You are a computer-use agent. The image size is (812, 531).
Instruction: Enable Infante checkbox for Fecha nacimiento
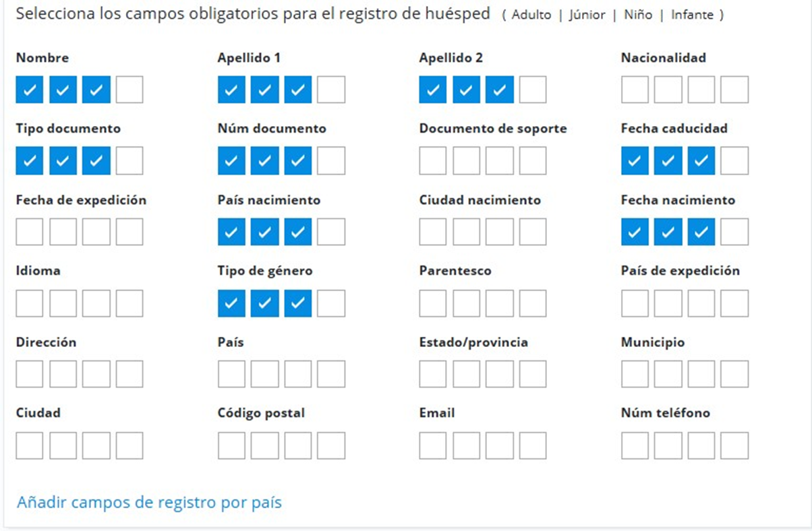(x=734, y=232)
